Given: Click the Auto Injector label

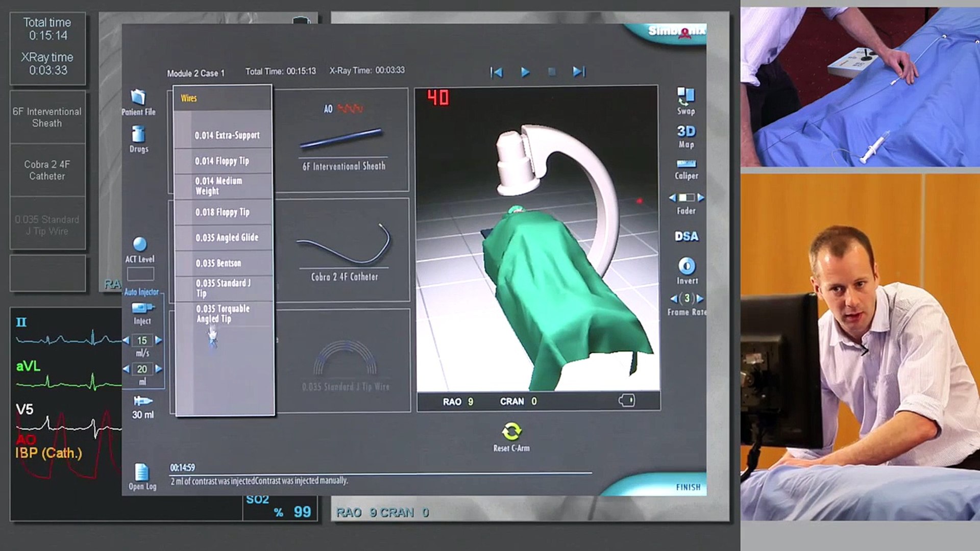Looking at the screenshot, I should click(x=141, y=292).
